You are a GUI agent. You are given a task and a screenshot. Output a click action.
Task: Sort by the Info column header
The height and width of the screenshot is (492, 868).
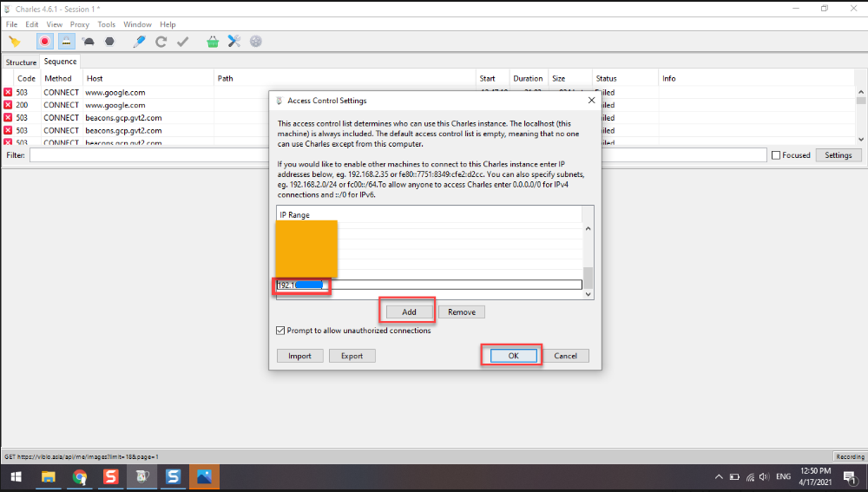coord(757,79)
